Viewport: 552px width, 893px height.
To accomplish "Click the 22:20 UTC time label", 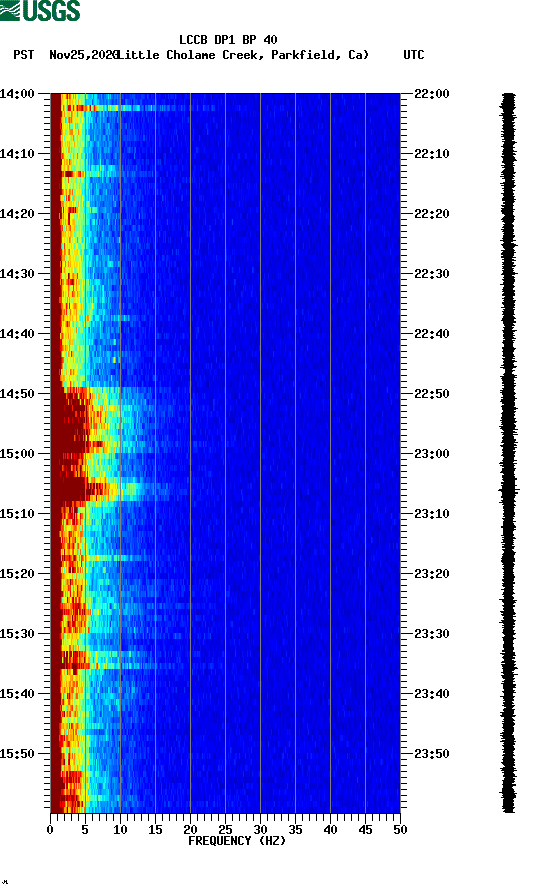I will coord(432,214).
